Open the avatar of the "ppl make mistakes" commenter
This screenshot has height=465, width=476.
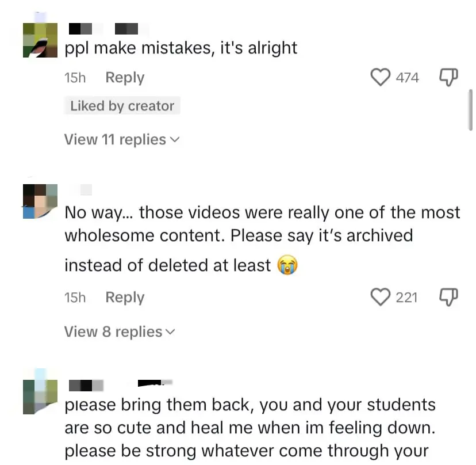pyautogui.click(x=40, y=40)
